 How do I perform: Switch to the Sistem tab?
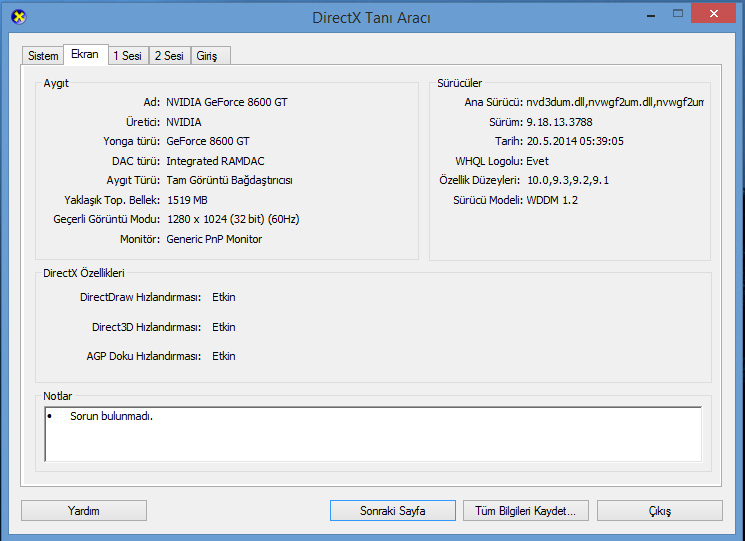click(43, 56)
